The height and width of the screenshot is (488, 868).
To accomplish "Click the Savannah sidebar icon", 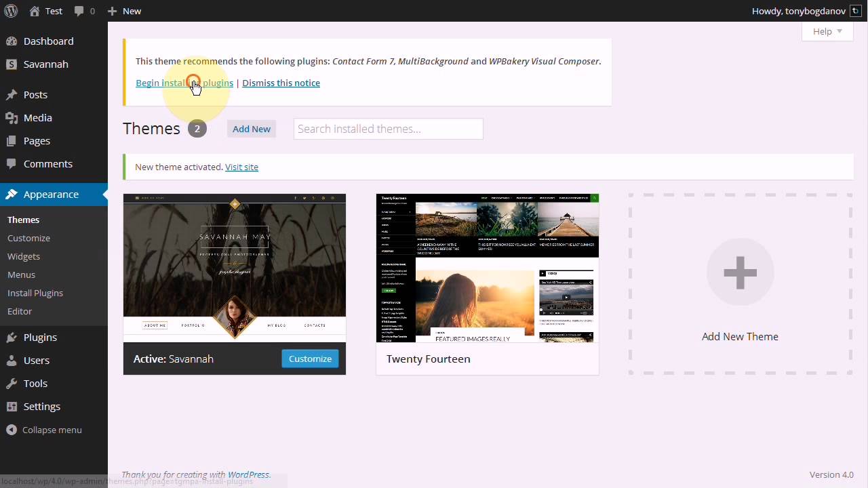I will [12, 64].
